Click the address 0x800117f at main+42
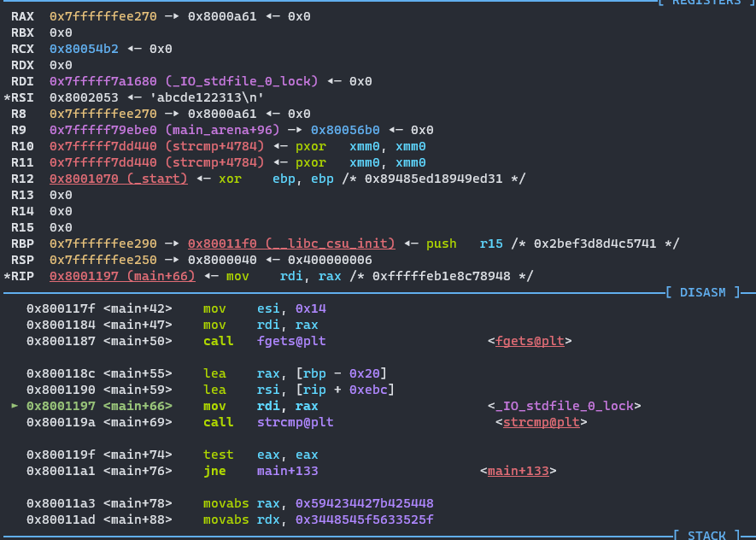The image size is (756, 540). pyautogui.click(x=61, y=308)
